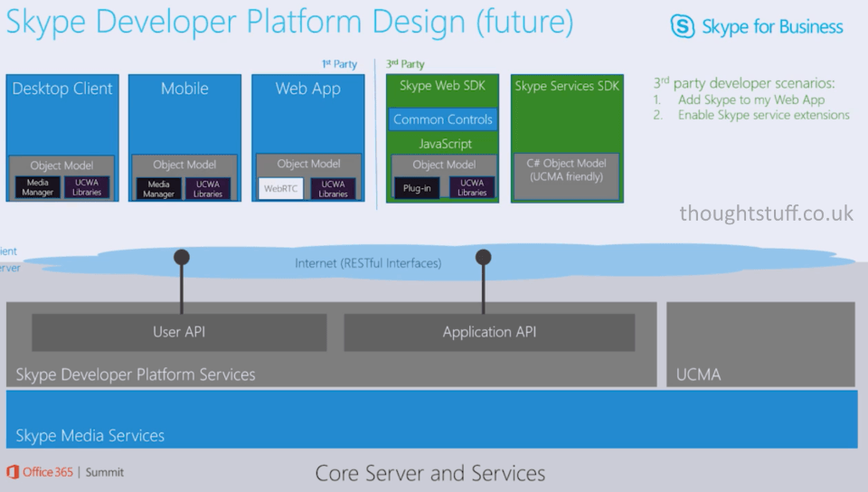Click Object Model in Mobile box

click(x=184, y=165)
